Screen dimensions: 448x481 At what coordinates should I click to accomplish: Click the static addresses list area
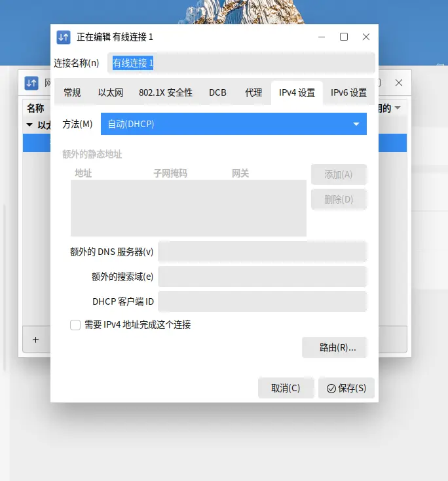click(189, 208)
